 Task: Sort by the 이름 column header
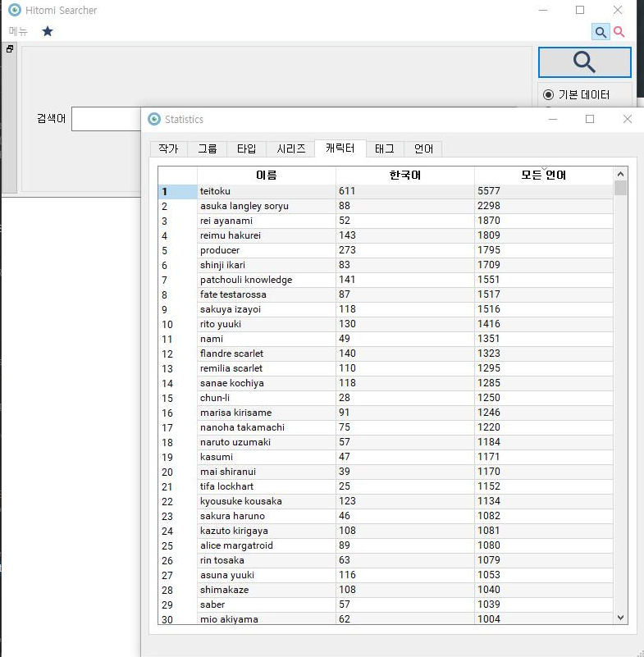coord(267,176)
